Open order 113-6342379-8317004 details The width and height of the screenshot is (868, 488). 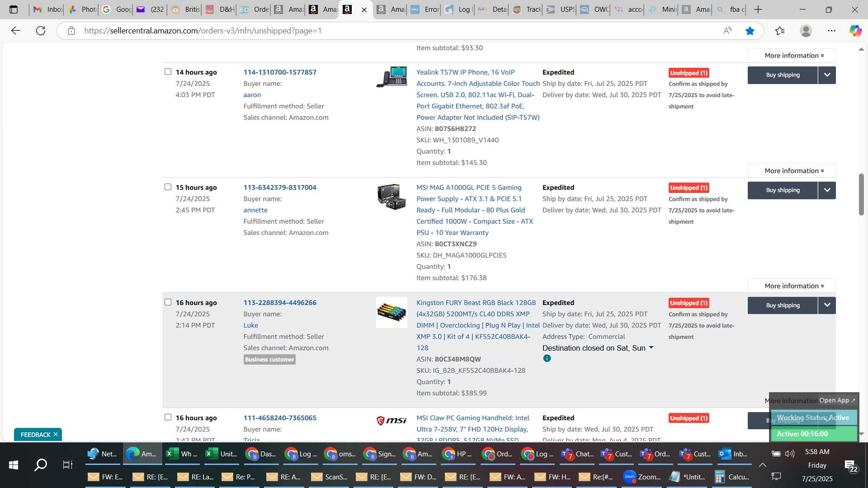pyautogui.click(x=280, y=188)
